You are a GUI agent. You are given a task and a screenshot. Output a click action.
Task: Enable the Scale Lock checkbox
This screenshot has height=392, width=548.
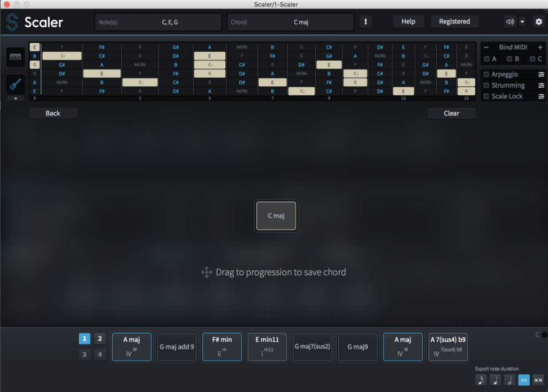click(x=486, y=96)
